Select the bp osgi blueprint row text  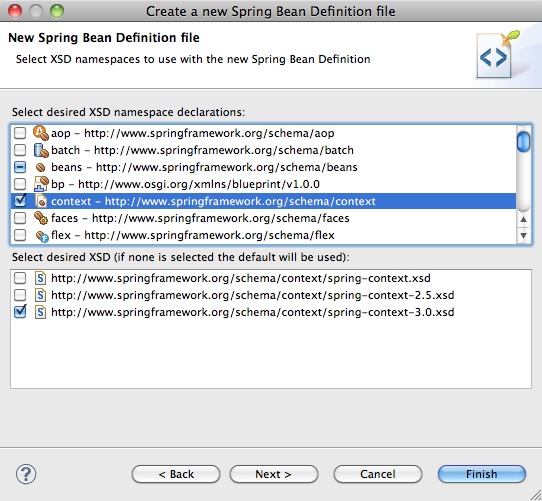click(185, 184)
